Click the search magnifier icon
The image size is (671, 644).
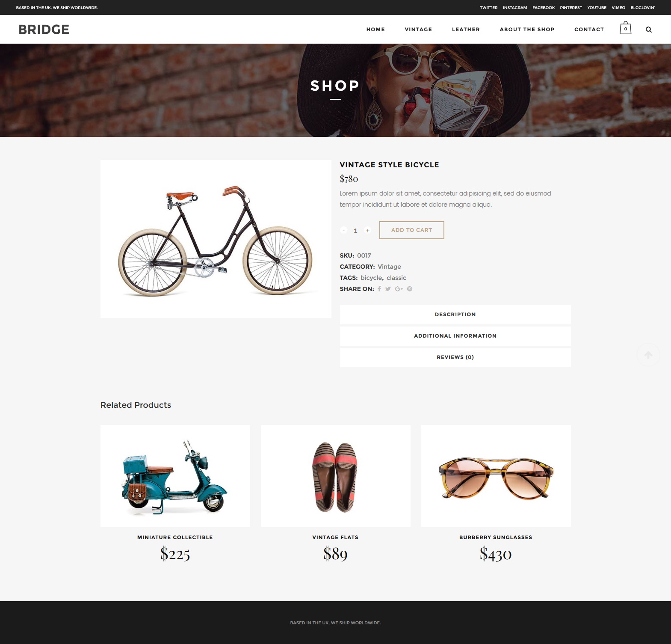click(x=649, y=30)
